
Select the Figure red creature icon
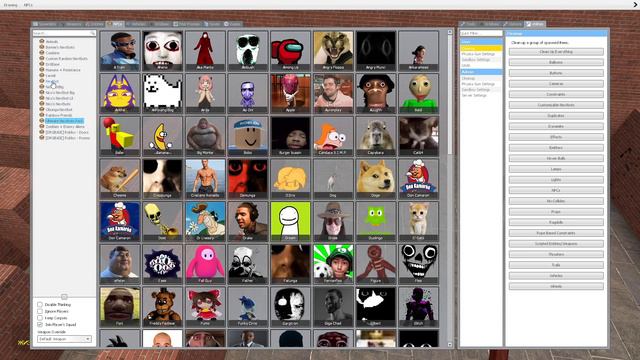tap(376, 264)
